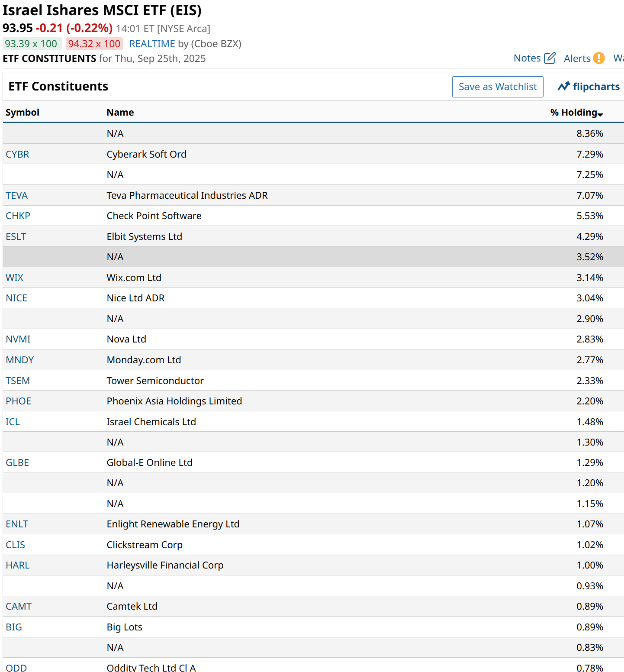
Task: Open the TSEM Tower Semiconductor link
Action: coord(18,381)
